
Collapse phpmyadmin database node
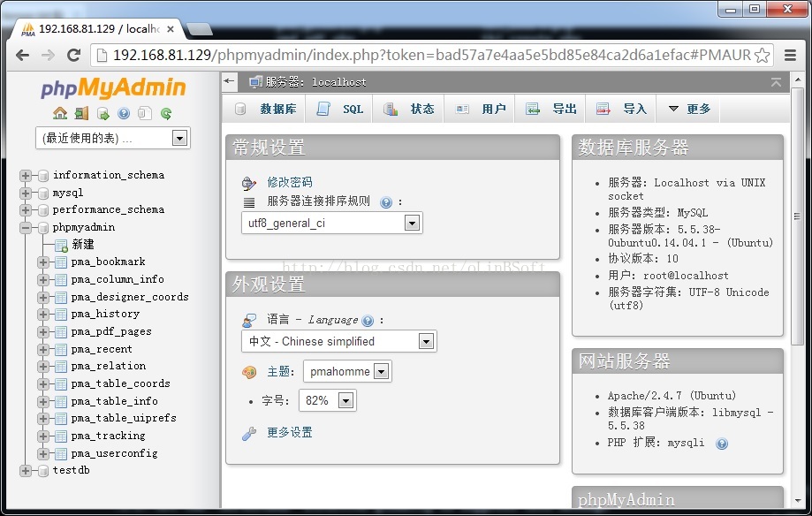(25, 227)
